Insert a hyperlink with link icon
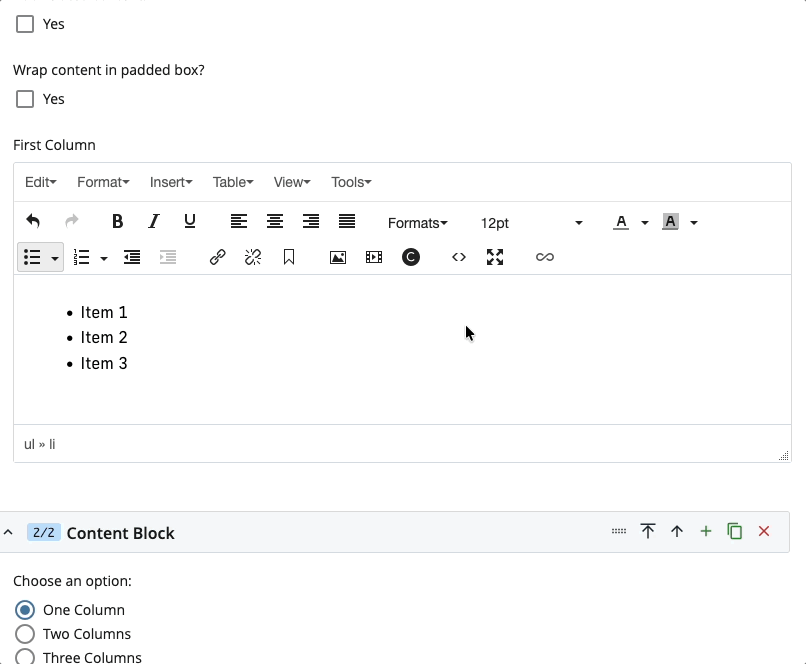The height and width of the screenshot is (664, 806). [x=217, y=257]
